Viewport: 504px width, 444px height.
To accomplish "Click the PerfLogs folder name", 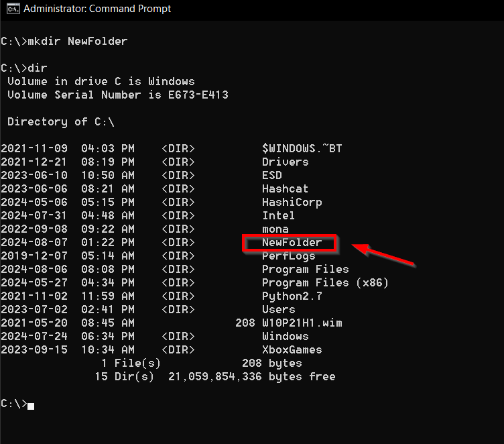I will click(x=289, y=256).
